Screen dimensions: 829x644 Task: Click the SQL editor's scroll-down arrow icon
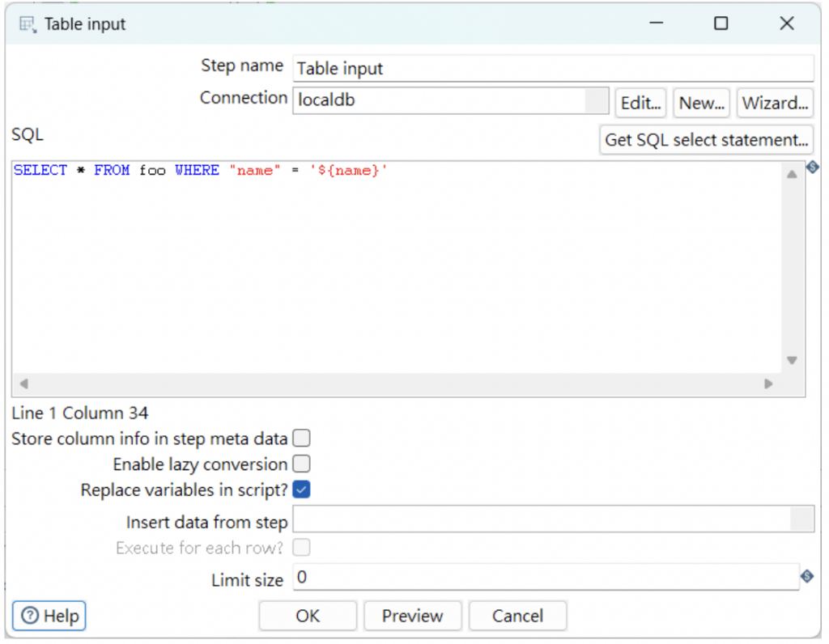click(x=793, y=361)
